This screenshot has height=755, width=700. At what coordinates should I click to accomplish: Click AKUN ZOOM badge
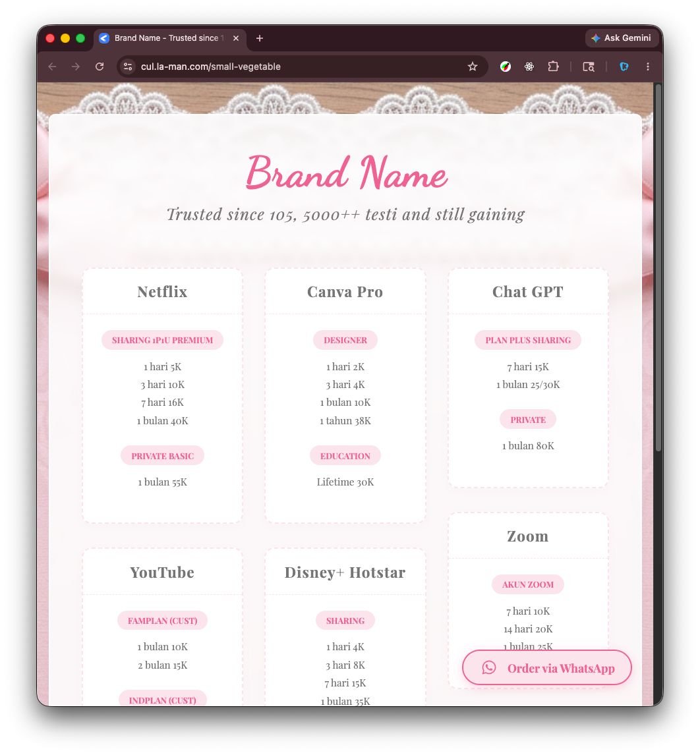(x=527, y=584)
